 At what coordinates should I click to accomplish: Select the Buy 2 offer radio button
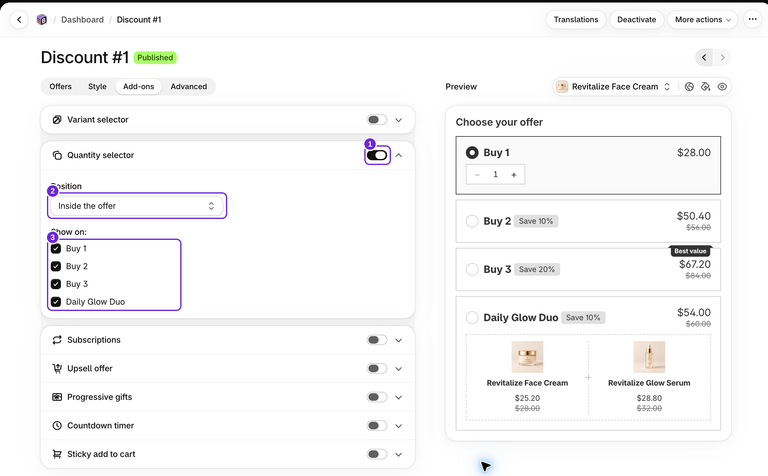pos(472,221)
